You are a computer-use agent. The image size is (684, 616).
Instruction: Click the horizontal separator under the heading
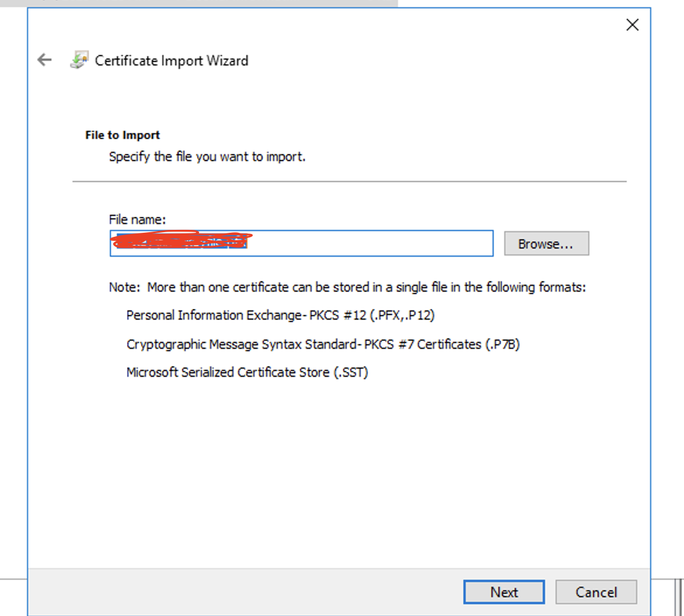coord(349,181)
